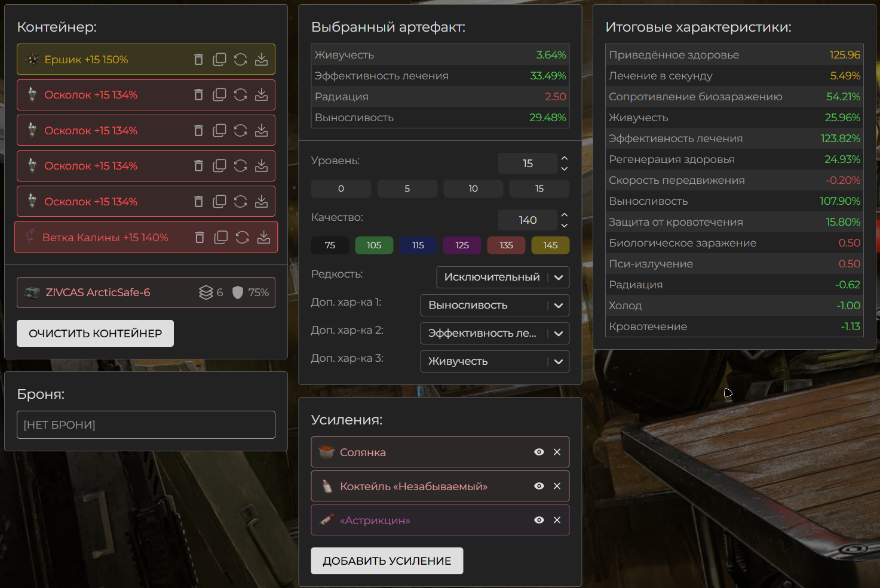Image resolution: width=880 pixels, height=588 pixels.
Task: Swap the second Осколок +15 134% artifact
Action: pyautogui.click(x=240, y=130)
